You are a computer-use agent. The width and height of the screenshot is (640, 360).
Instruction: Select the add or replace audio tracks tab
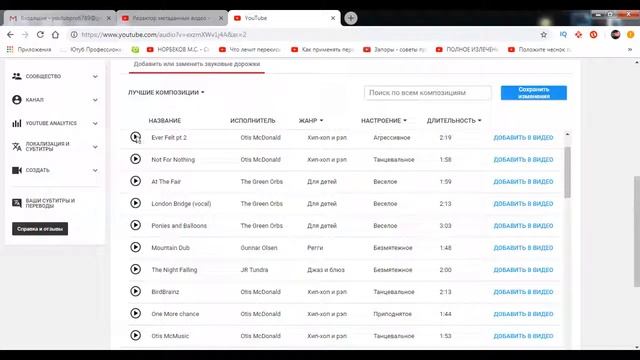tap(197, 64)
